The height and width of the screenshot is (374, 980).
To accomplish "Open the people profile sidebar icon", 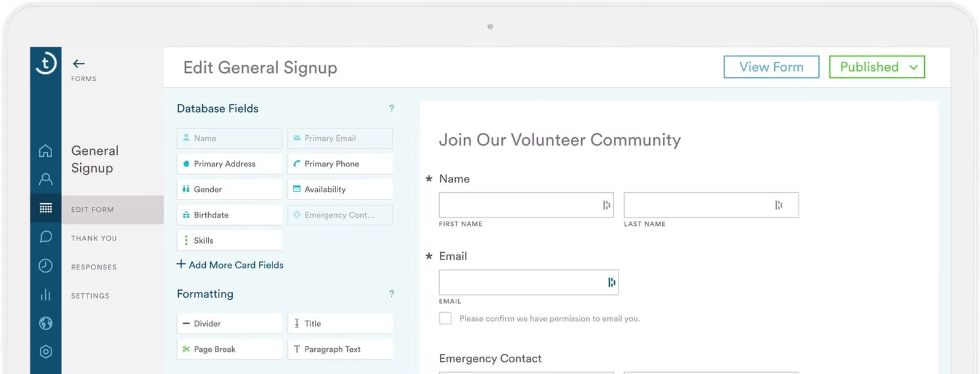I will point(45,179).
